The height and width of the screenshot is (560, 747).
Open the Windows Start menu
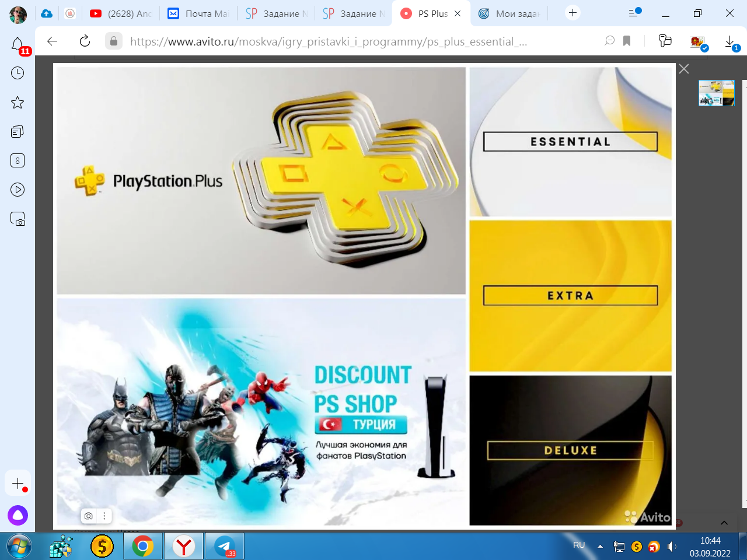[x=19, y=547]
